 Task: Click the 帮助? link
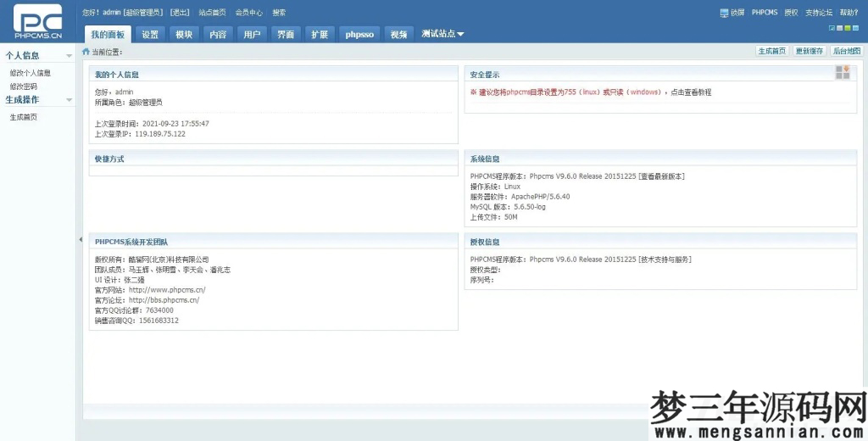coord(849,12)
